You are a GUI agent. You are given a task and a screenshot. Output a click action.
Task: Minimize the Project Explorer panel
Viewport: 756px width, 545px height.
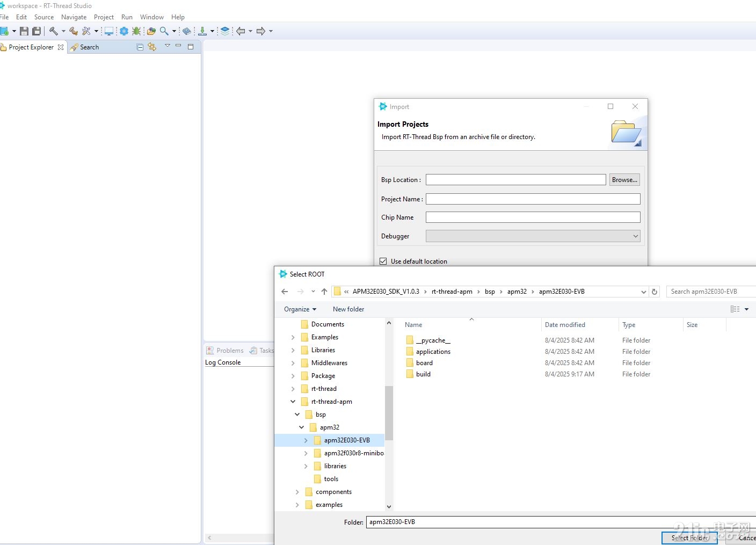[178, 46]
